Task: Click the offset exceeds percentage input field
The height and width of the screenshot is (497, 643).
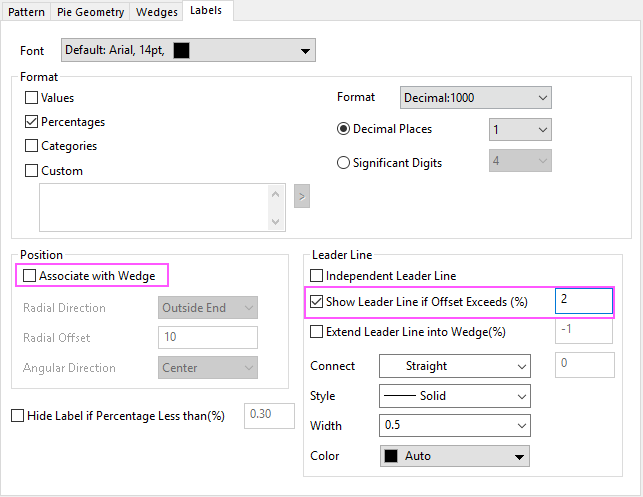Action: (x=584, y=301)
